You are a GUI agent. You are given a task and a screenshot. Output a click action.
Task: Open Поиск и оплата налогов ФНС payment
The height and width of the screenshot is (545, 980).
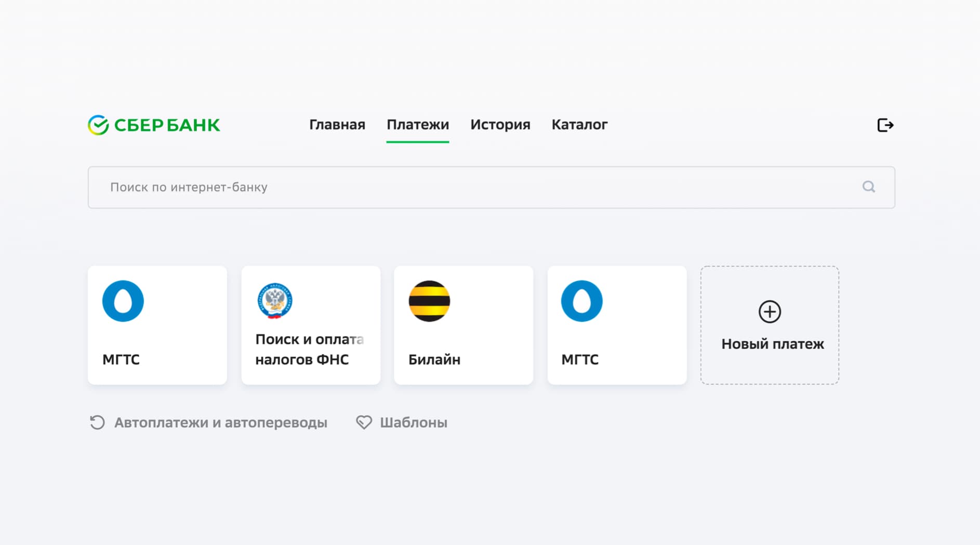coord(309,349)
